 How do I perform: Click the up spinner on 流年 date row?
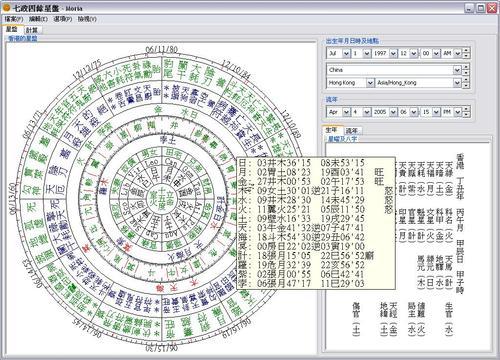pos(466,110)
